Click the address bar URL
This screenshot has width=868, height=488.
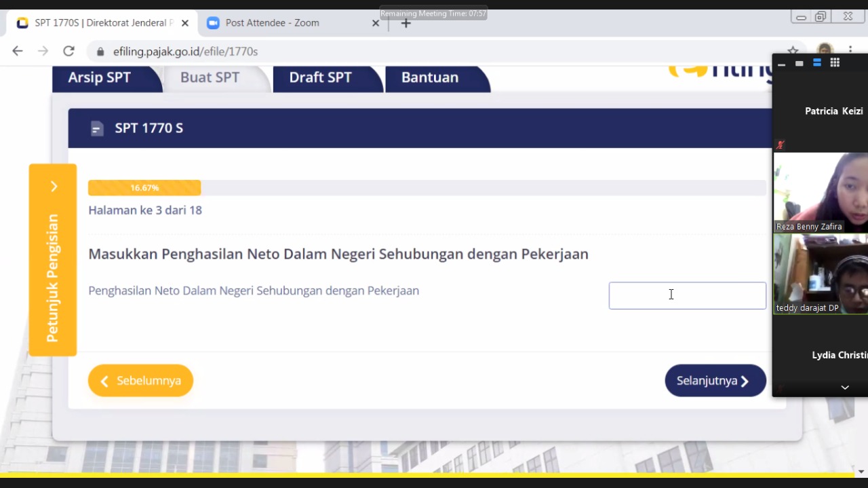click(x=185, y=52)
